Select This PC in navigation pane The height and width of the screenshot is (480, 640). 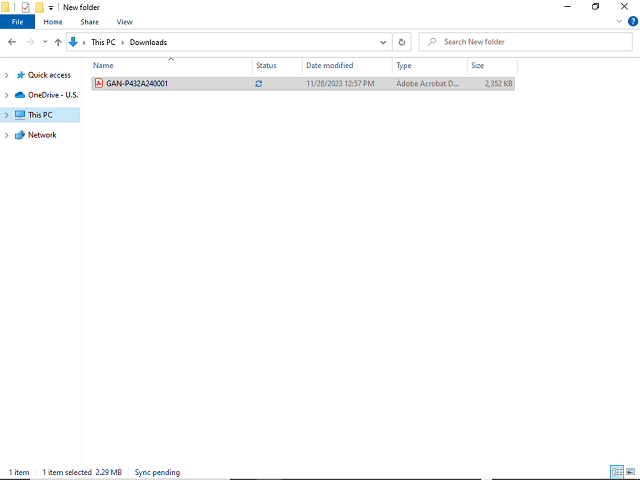pyautogui.click(x=40, y=115)
